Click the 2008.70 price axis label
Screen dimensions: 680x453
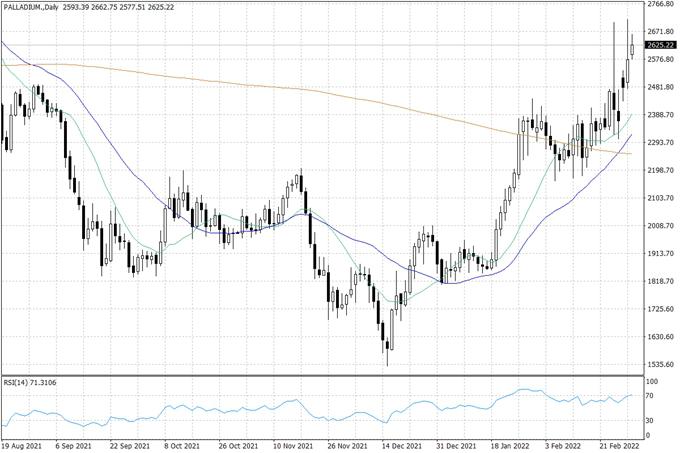(659, 226)
